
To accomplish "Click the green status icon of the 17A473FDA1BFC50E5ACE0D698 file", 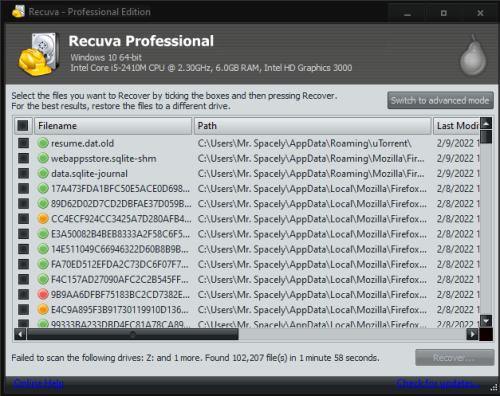I will [x=43, y=188].
